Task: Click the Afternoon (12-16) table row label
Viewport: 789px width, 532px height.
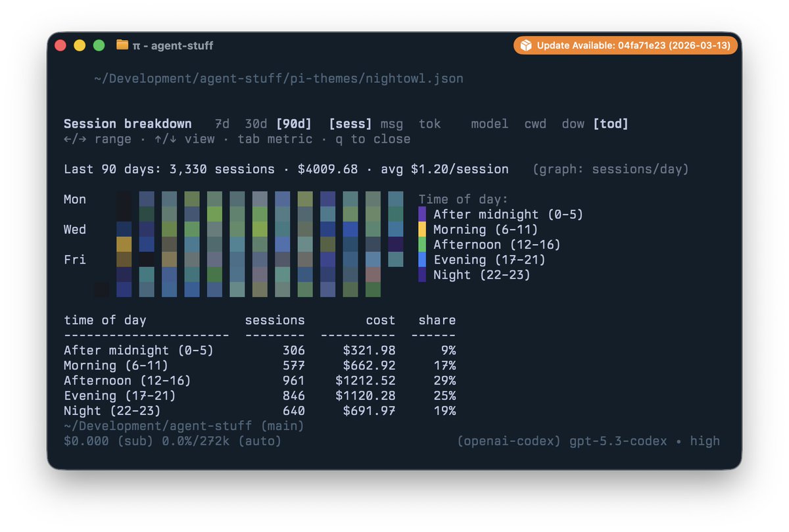Action: click(x=128, y=381)
